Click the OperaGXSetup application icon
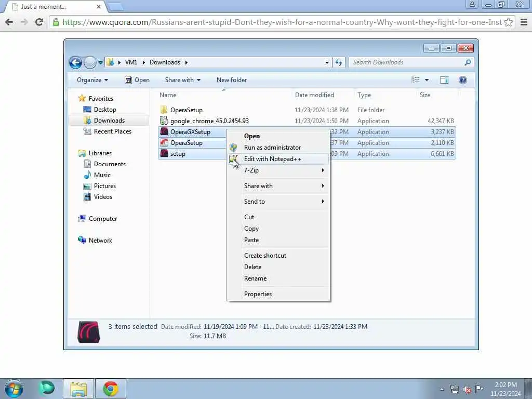The width and height of the screenshot is (532, 399). coord(164,131)
